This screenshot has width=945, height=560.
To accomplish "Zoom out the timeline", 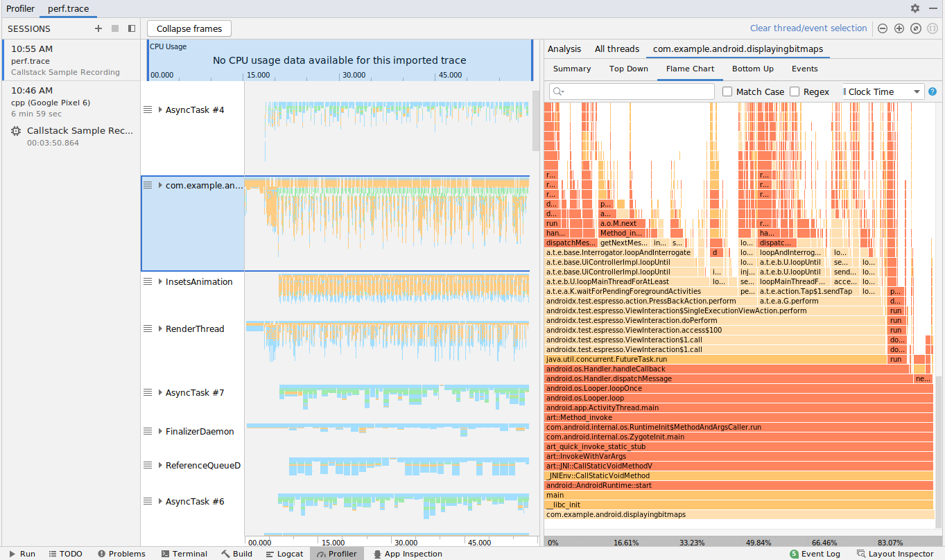I will (883, 28).
